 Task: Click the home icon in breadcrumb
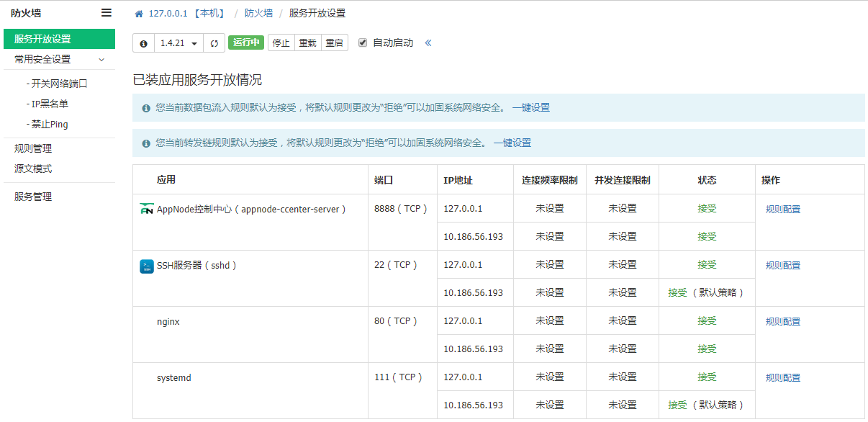coord(139,14)
